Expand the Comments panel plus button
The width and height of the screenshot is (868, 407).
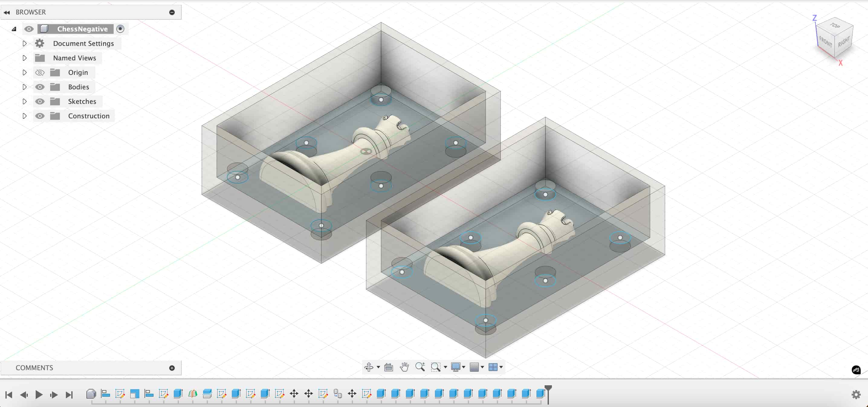(x=172, y=368)
